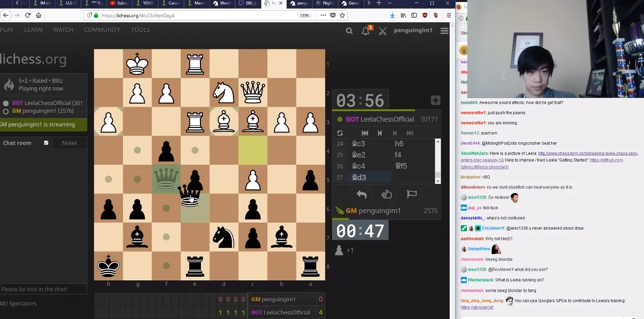Viewport: 644px width, 319px height.
Task: Open GM penguingim1 in the crosstable
Action: point(273,299)
